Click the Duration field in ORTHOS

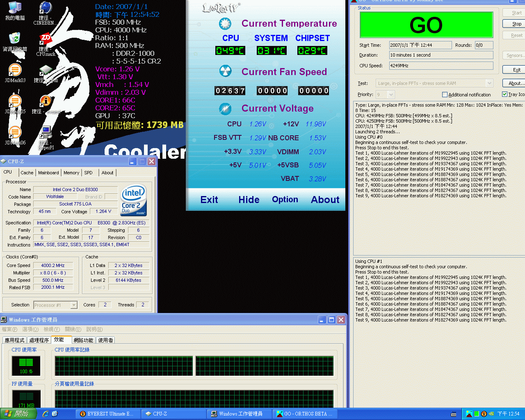pyautogui.click(x=441, y=55)
